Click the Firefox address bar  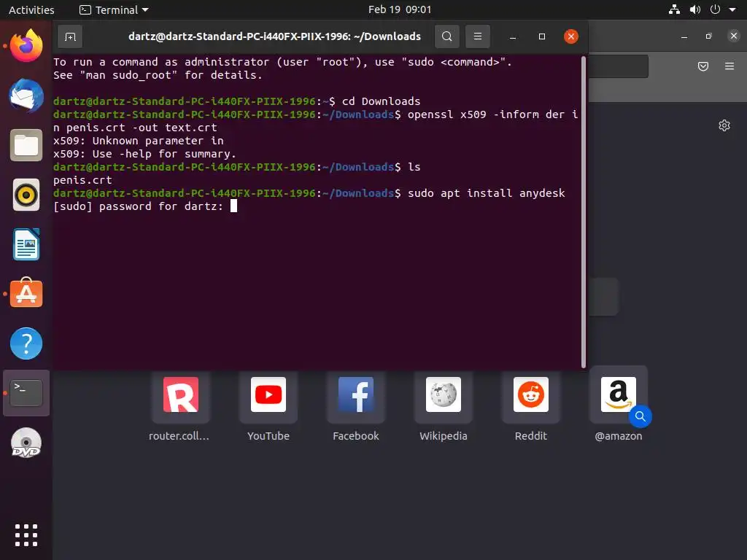[619, 66]
